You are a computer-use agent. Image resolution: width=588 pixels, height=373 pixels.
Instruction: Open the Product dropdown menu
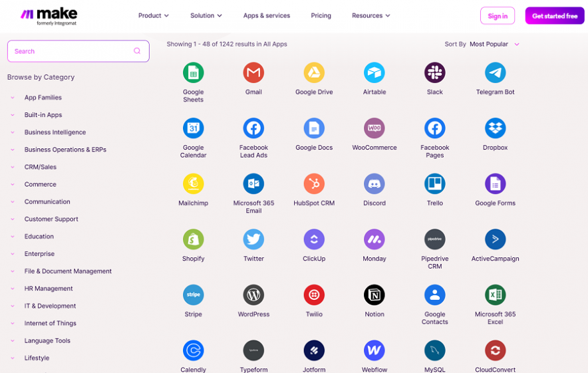pos(154,15)
